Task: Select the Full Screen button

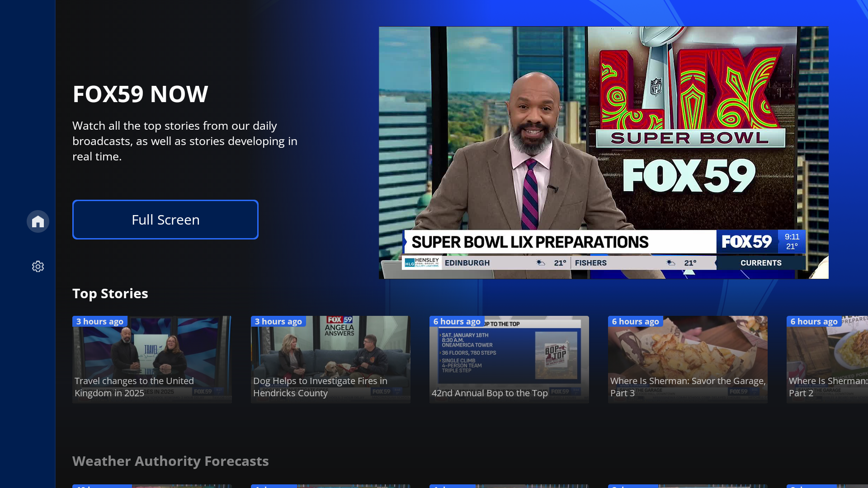Action: pyautogui.click(x=165, y=219)
